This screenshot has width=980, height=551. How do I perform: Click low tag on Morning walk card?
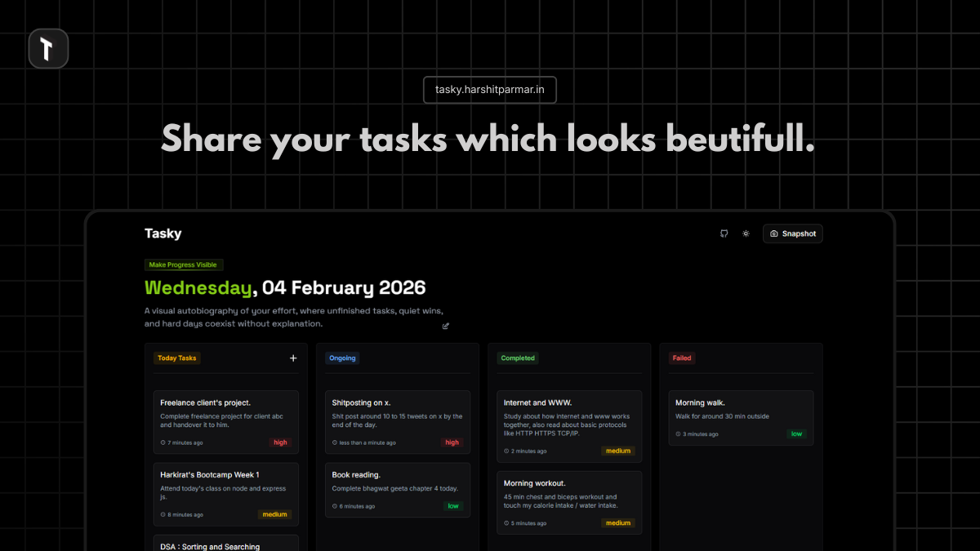pyautogui.click(x=796, y=433)
